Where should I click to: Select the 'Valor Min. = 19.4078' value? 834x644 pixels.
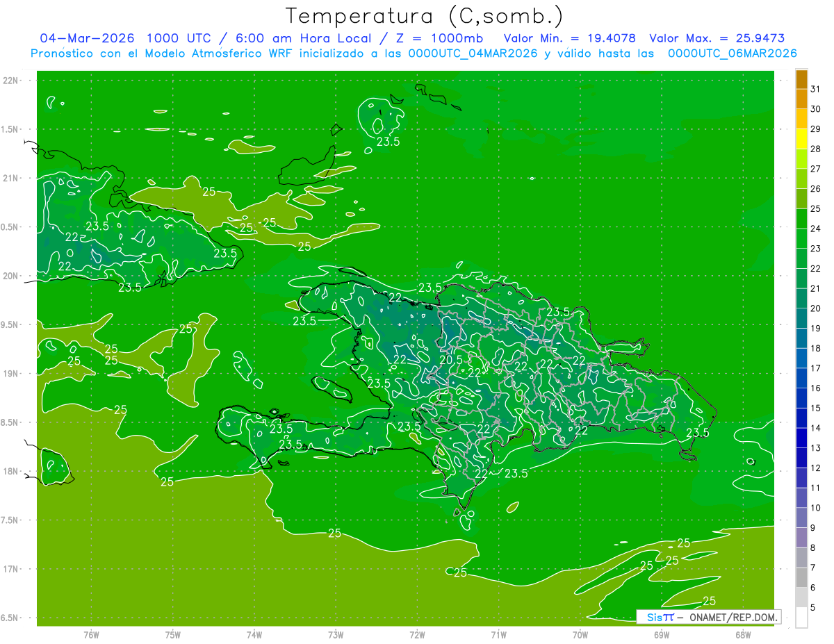click(x=570, y=38)
